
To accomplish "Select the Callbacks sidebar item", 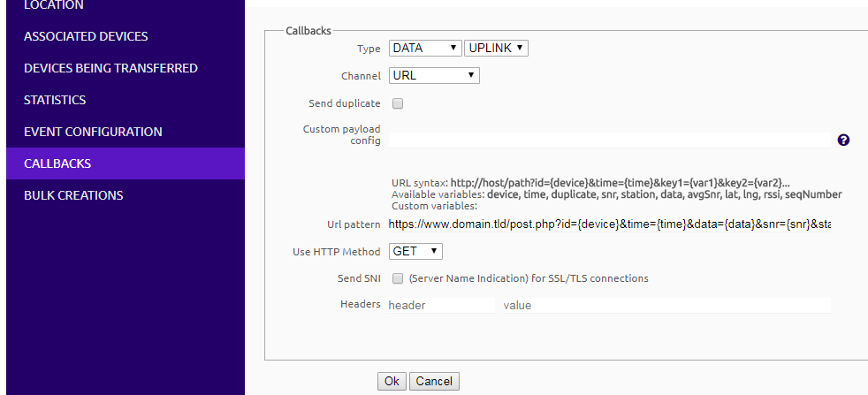I will click(57, 163).
